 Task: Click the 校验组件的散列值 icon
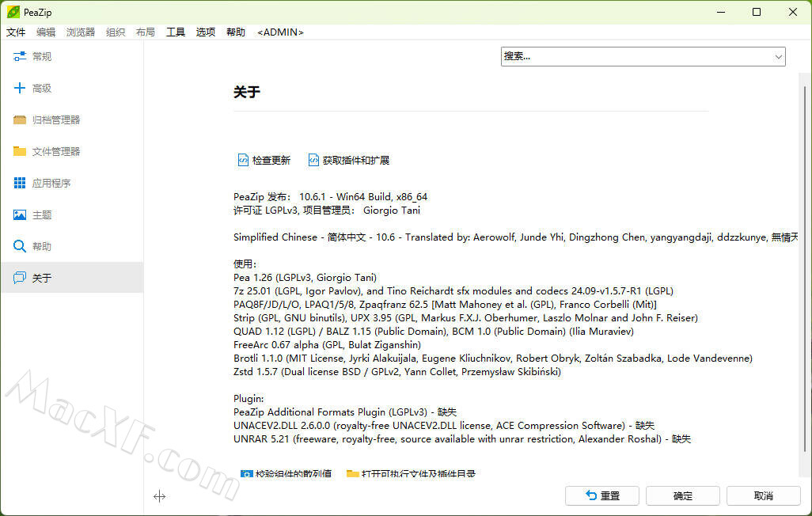246,473
